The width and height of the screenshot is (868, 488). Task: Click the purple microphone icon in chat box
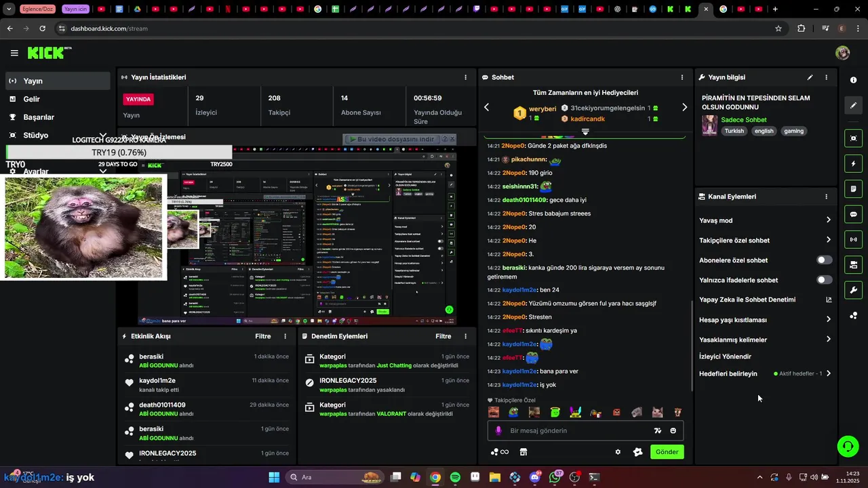pyautogui.click(x=498, y=430)
